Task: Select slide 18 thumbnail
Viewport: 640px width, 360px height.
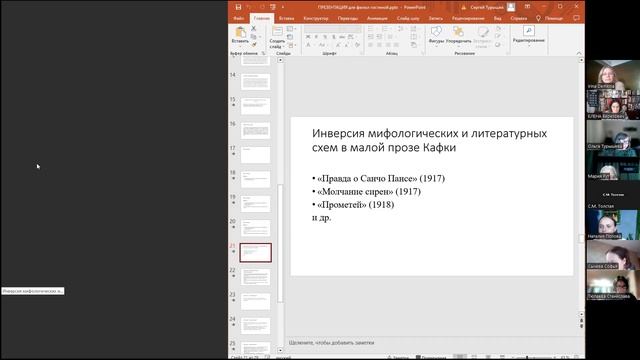Action: (x=256, y=179)
